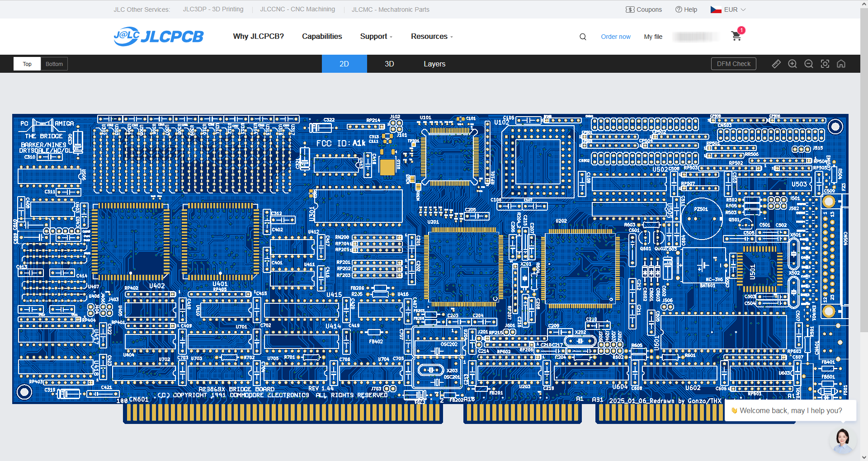Click the Order now link
Screen dimensions: 868x461
point(615,37)
